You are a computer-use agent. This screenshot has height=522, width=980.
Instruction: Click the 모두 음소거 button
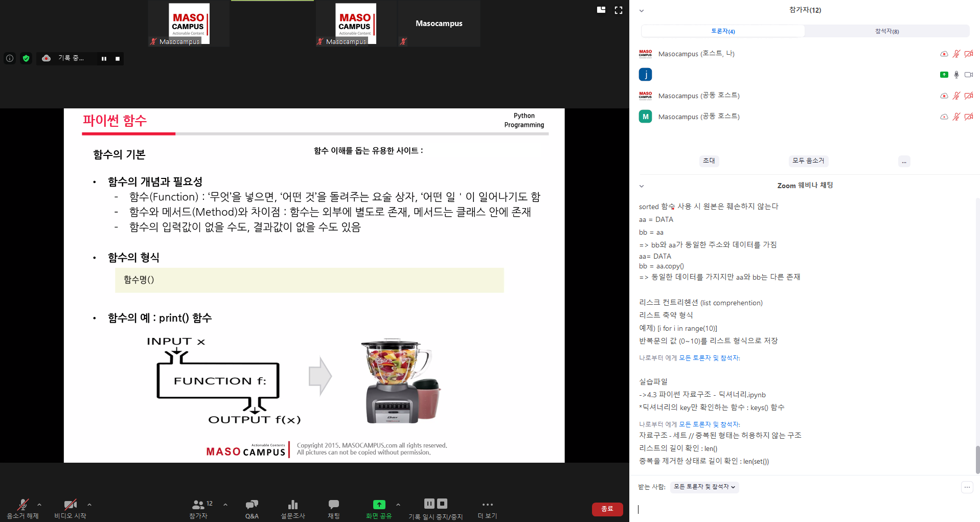pyautogui.click(x=808, y=161)
